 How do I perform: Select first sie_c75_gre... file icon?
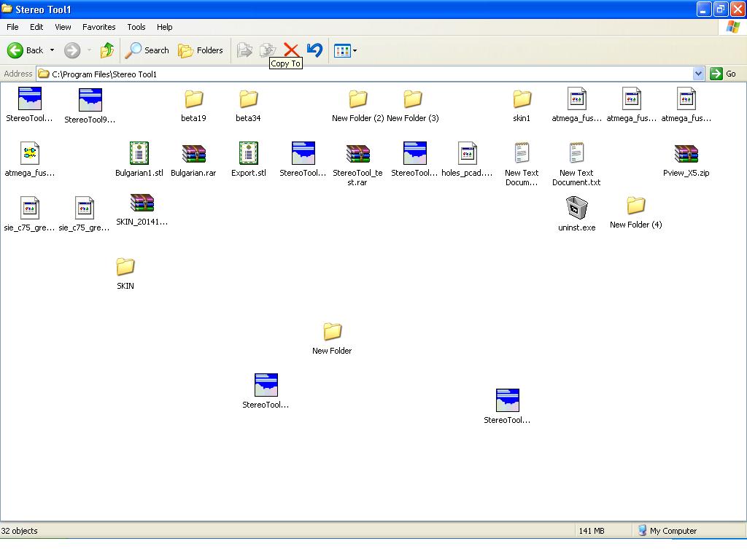tap(29, 214)
